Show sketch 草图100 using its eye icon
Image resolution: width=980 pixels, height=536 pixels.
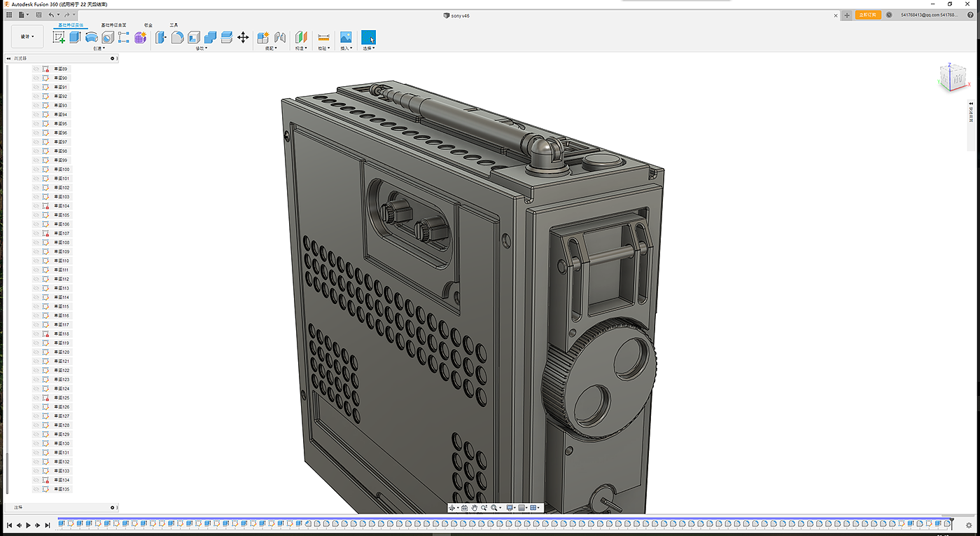(x=36, y=170)
